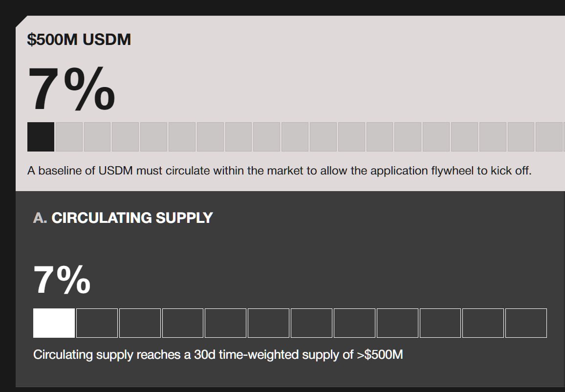Click the tenth segment of the light progress bar
The width and height of the screenshot is (565, 392).
click(295, 137)
